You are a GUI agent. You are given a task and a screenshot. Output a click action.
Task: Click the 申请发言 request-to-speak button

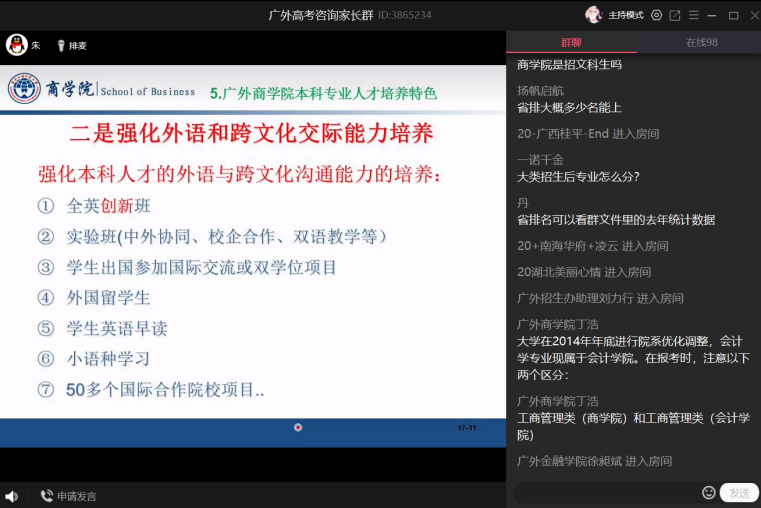pos(68,496)
